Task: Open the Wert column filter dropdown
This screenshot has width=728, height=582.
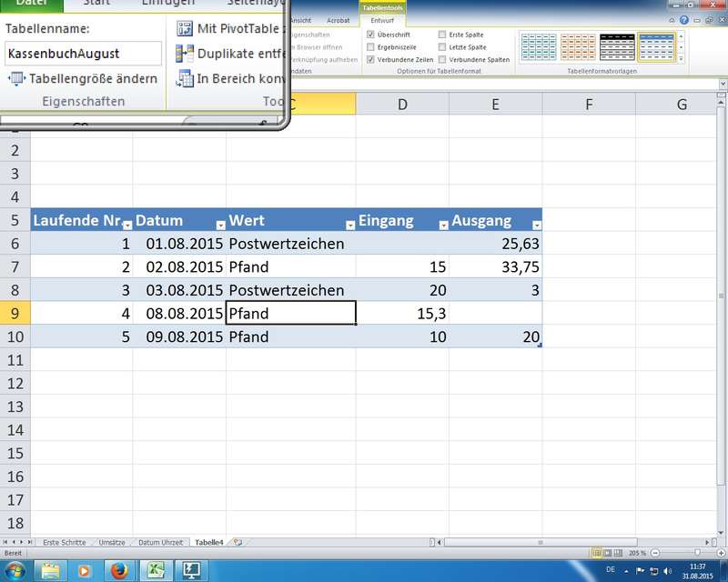Action: tap(350, 226)
